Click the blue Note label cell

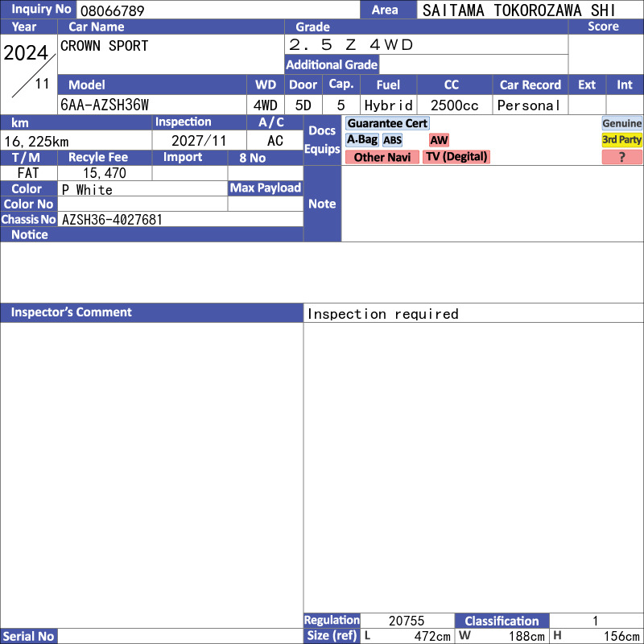(x=323, y=204)
